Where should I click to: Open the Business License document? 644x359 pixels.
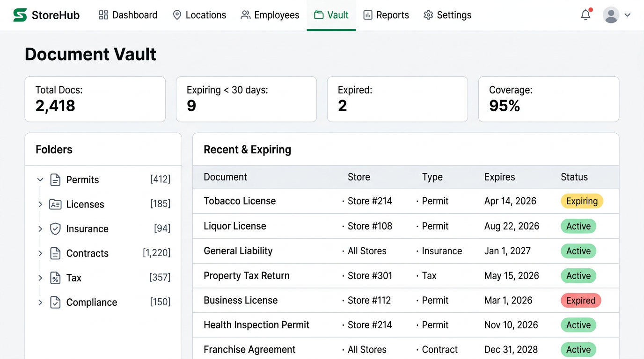click(241, 300)
